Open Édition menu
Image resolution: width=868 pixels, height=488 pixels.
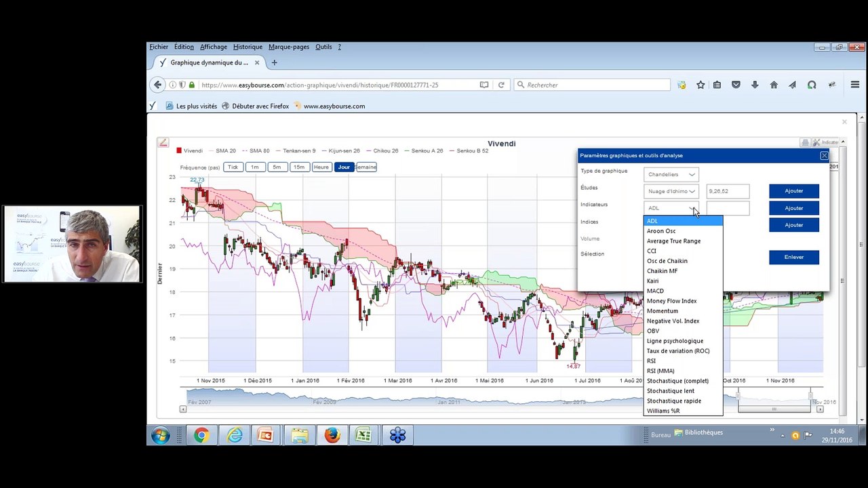184,47
